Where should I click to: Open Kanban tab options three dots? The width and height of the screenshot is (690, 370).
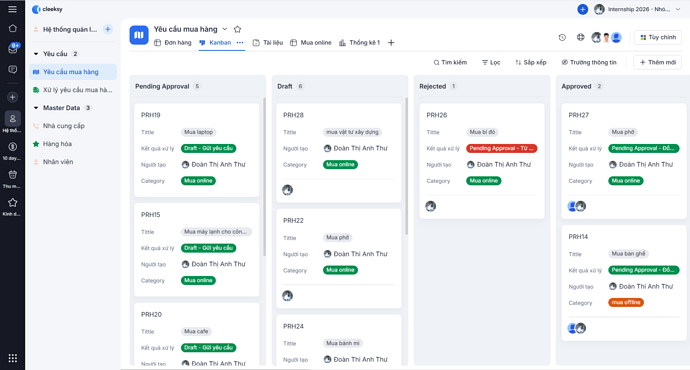[240, 43]
